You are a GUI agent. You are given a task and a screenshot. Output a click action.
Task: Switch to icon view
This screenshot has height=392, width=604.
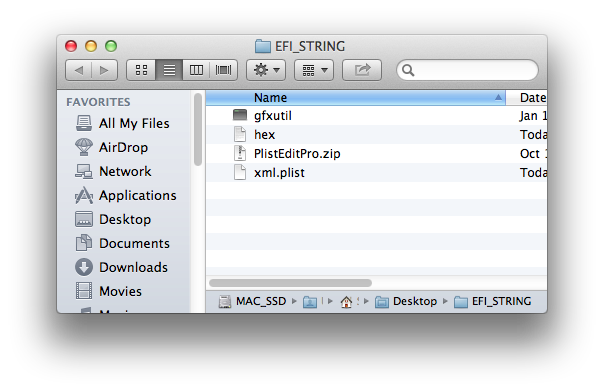[x=141, y=70]
